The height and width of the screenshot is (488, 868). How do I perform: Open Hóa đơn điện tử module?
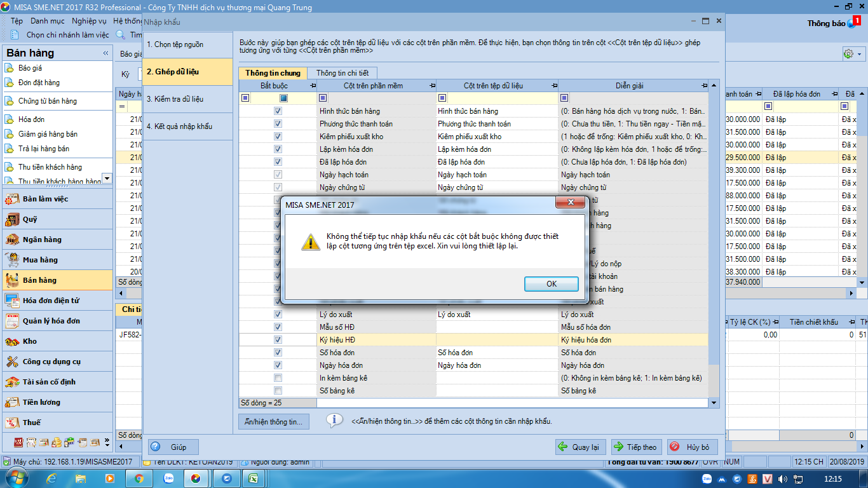point(50,301)
